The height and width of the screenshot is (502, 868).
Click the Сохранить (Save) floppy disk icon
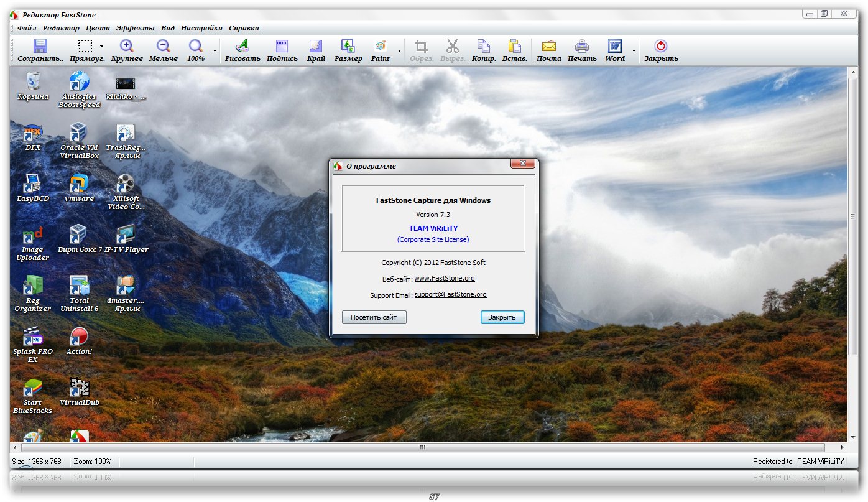(40, 47)
